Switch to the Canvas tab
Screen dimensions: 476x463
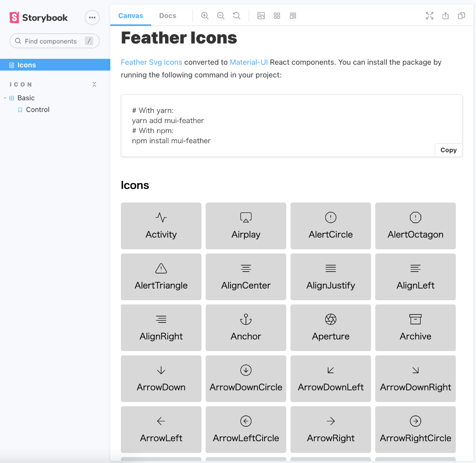131,16
